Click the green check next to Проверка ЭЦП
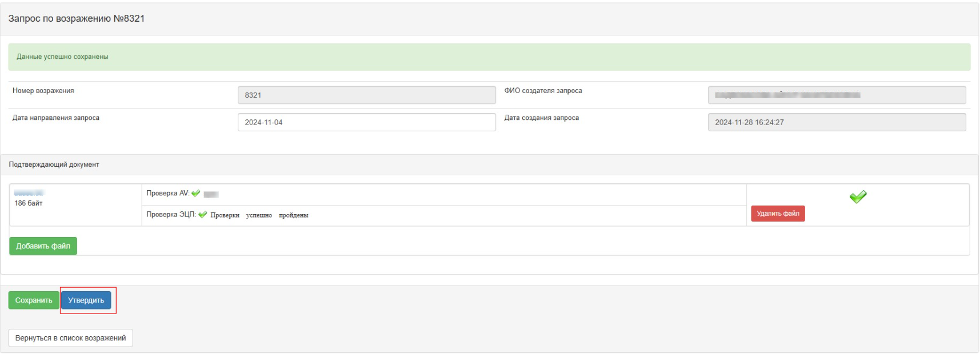Screen dimensions: 980x354 (x=203, y=215)
